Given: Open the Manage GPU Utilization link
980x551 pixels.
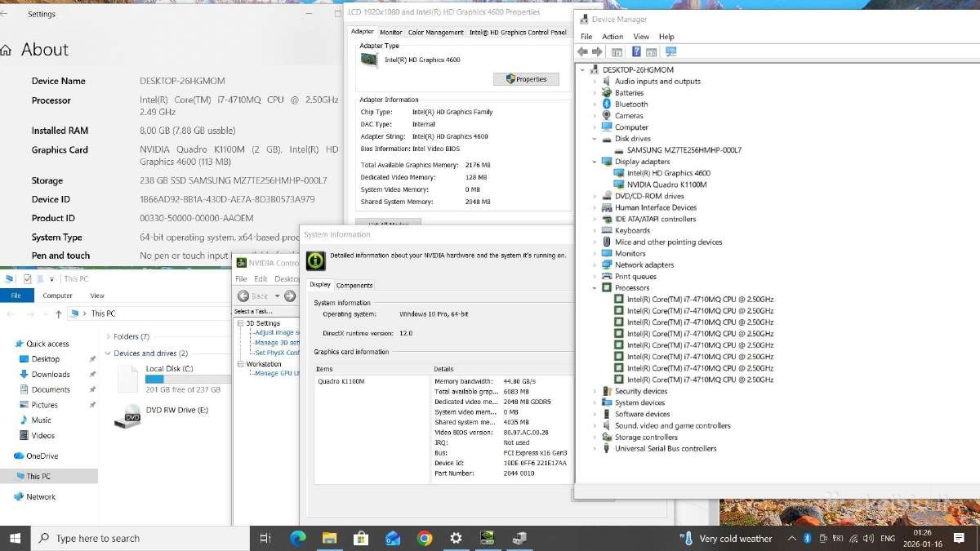Looking at the screenshot, I should pyautogui.click(x=277, y=373).
